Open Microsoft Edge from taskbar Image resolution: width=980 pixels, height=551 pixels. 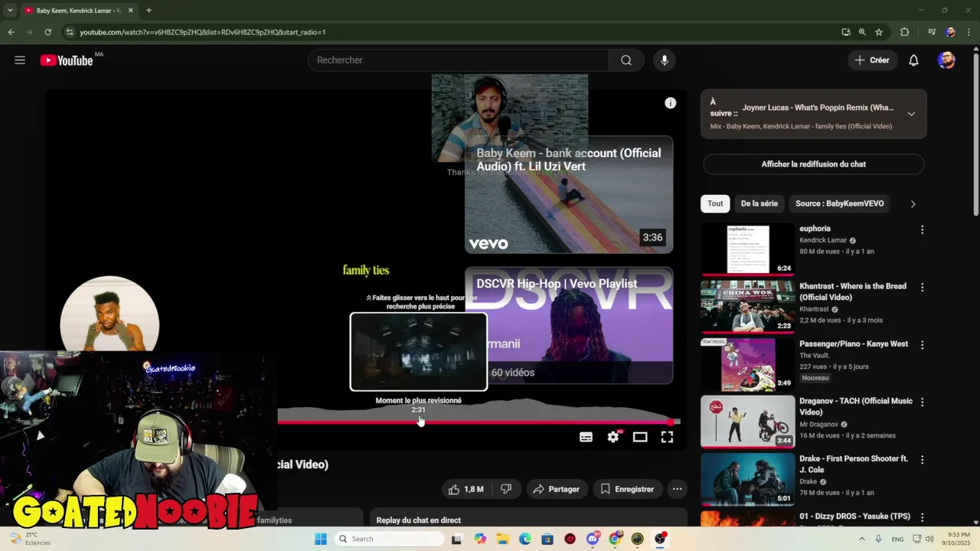point(525,539)
